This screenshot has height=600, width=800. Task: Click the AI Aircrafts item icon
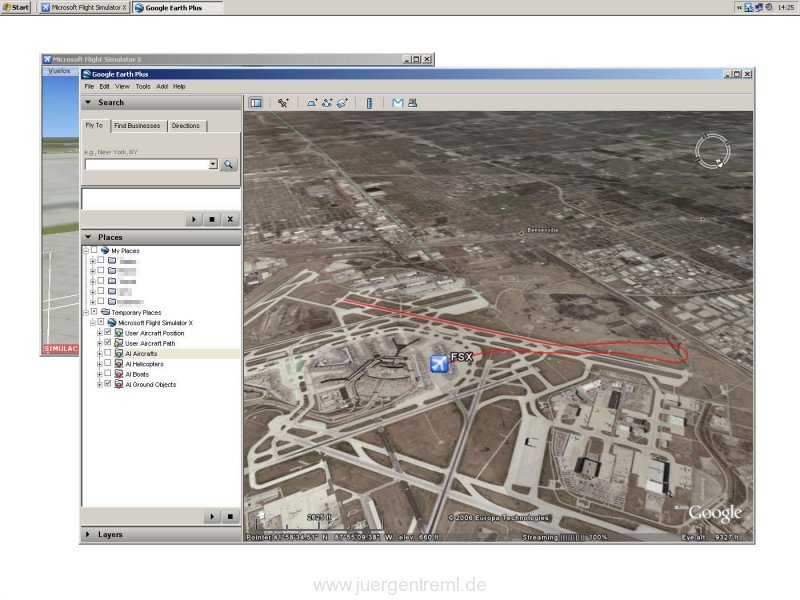coord(119,353)
